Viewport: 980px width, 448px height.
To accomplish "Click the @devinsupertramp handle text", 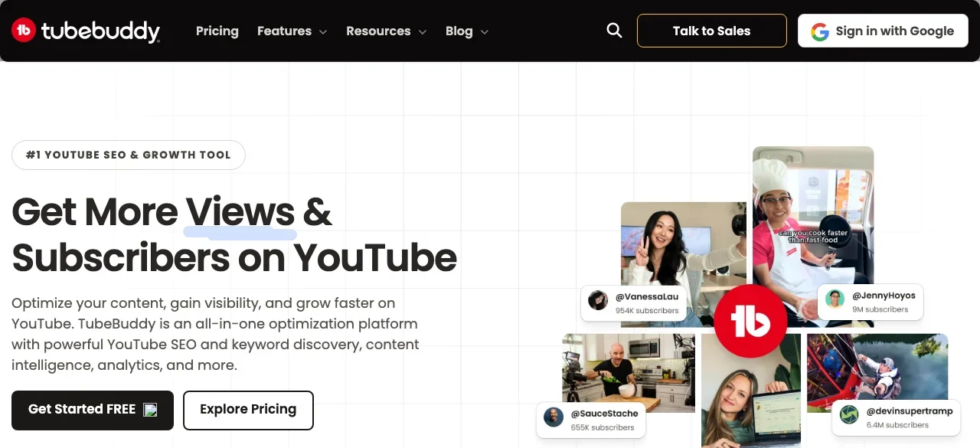I will [x=910, y=411].
